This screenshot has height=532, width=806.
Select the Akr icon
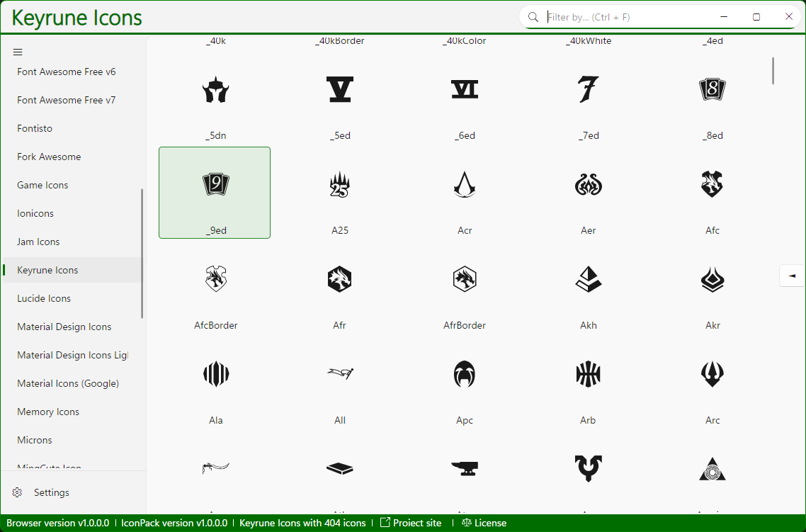[x=713, y=279]
